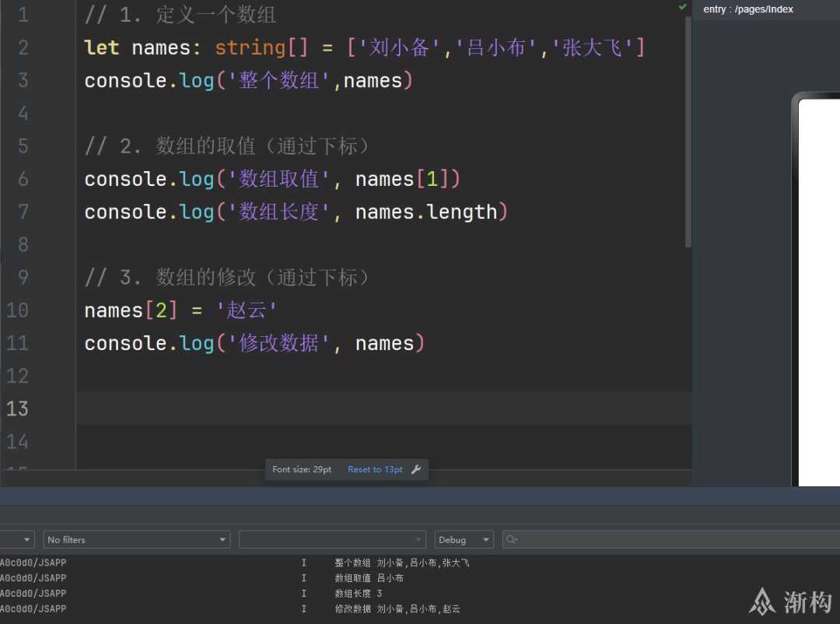Click the editor's vertical scrollbar thumb
Viewport: 840px width, 624px height.
click(688, 131)
